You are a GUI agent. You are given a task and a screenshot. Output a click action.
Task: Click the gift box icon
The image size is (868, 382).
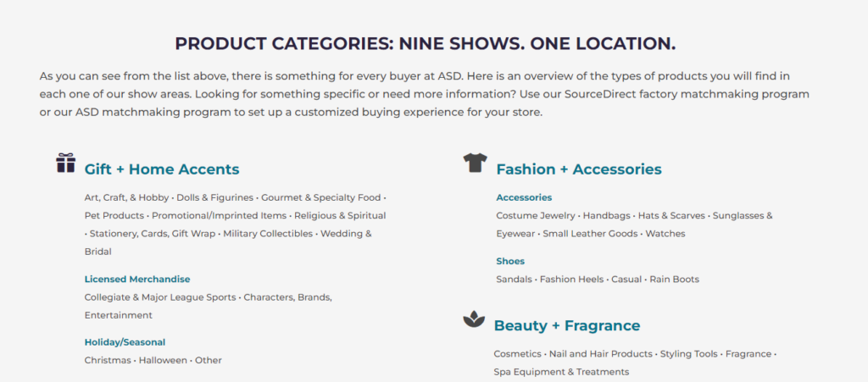(x=66, y=163)
